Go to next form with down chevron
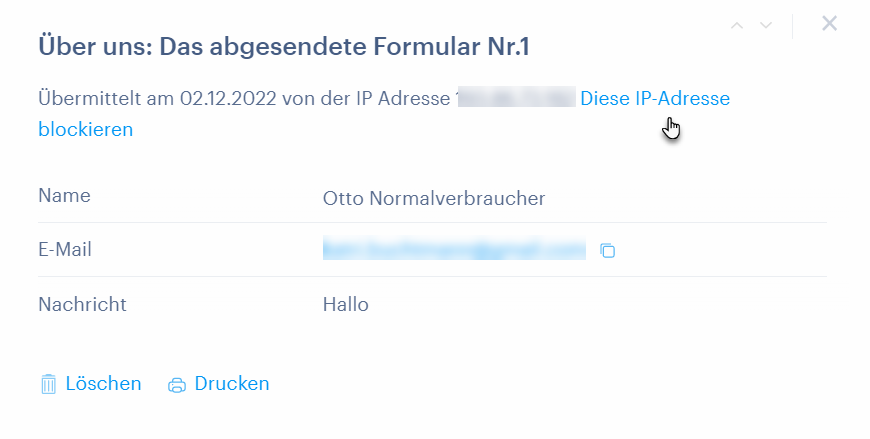The image size is (870, 439). pos(766,25)
